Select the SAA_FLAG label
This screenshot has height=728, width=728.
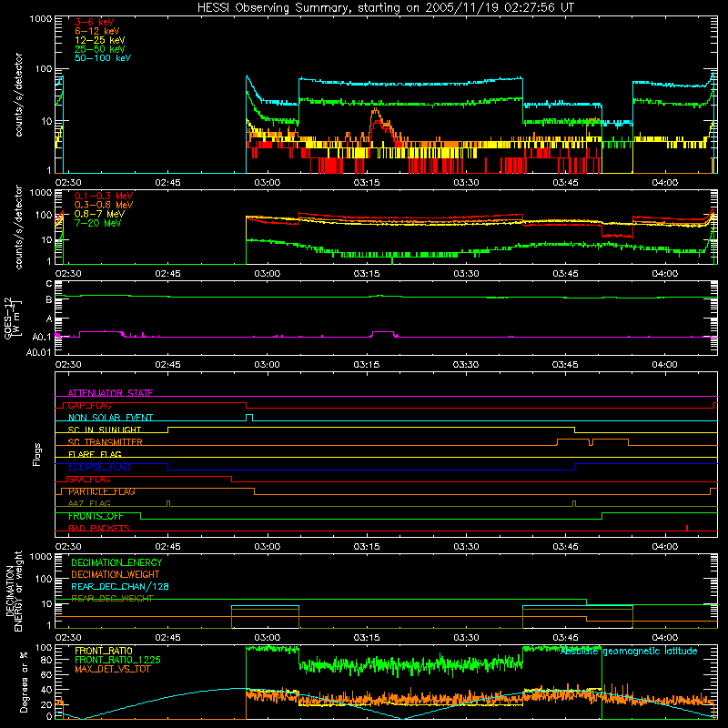tap(89, 480)
